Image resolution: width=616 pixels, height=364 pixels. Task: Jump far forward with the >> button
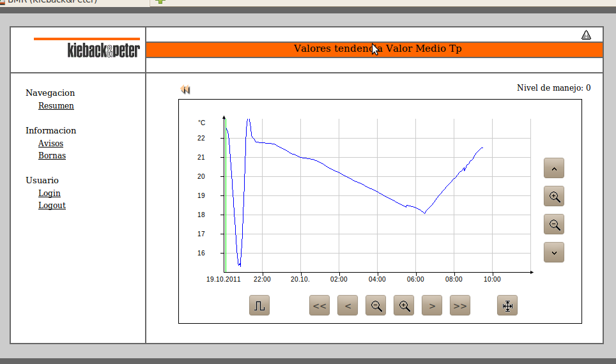tap(460, 306)
